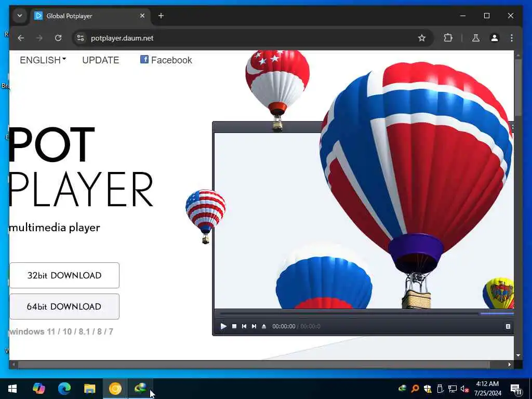Screen dimensions: 532x399
Task: Open Copilot from the taskbar
Action: coord(38,389)
